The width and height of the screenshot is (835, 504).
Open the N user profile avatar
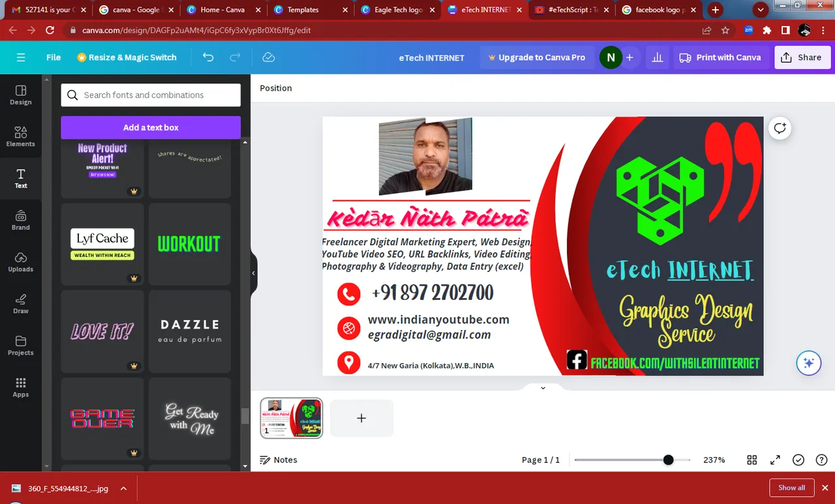(611, 57)
